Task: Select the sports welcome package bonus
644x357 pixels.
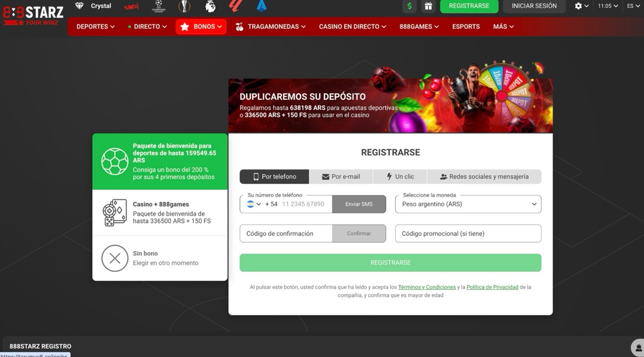Action: click(160, 162)
